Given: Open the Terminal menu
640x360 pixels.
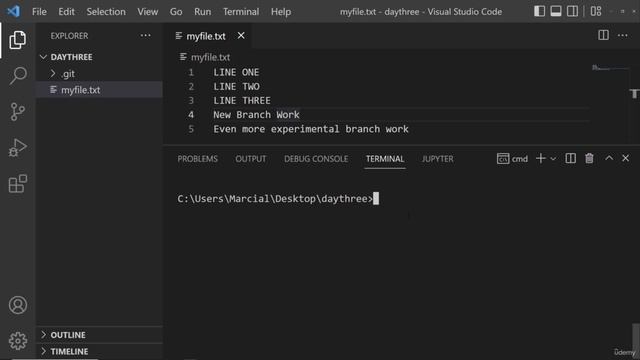Looking at the screenshot, I should (x=241, y=11).
